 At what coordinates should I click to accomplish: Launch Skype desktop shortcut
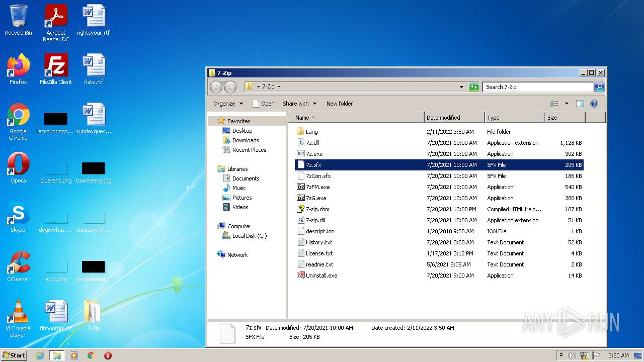point(18,217)
